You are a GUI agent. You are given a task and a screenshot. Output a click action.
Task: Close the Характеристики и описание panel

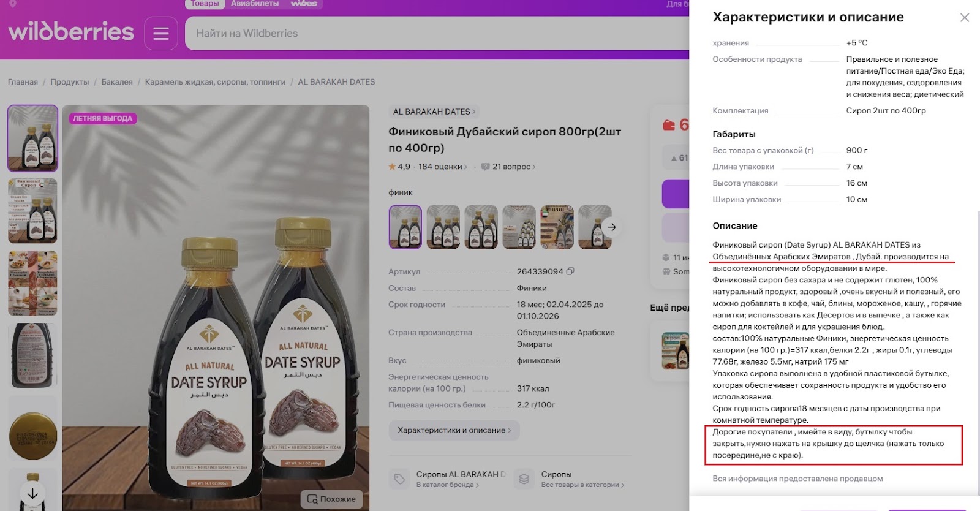965,18
